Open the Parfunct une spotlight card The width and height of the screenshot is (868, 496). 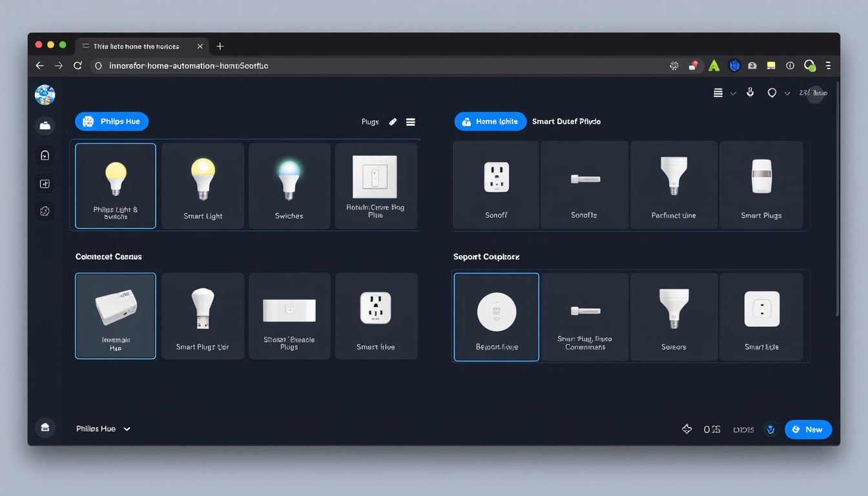coord(674,185)
